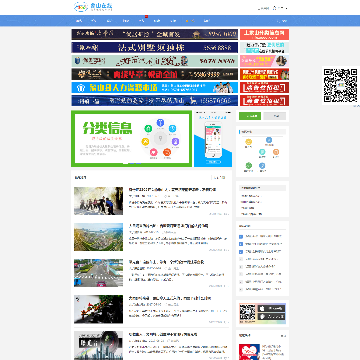Open the coral red ad beside top banner
The image size is (360, 360).
[x=264, y=34]
